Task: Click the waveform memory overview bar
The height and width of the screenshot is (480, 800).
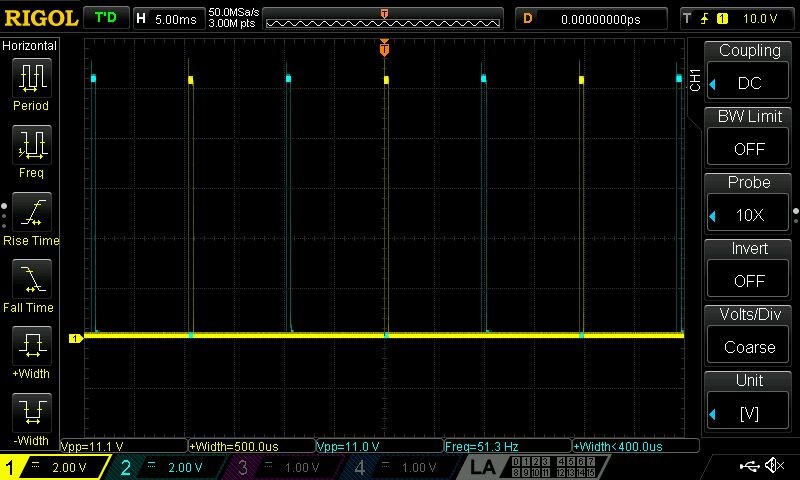Action: [383, 19]
